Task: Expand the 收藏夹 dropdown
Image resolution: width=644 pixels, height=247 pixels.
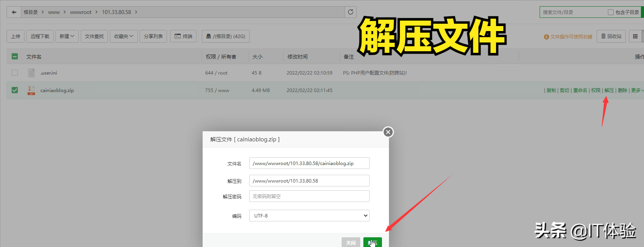Action: pyautogui.click(x=123, y=36)
